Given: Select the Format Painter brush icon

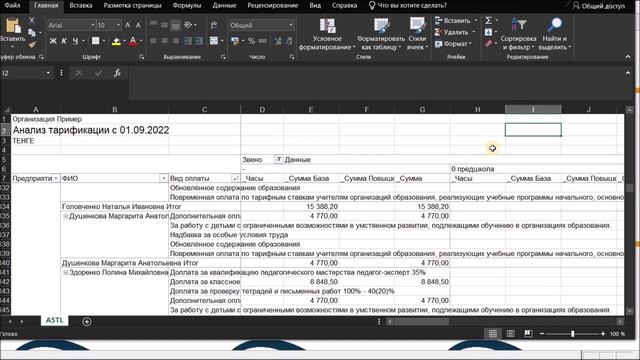Looking at the screenshot, I should pyautogui.click(x=32, y=44).
